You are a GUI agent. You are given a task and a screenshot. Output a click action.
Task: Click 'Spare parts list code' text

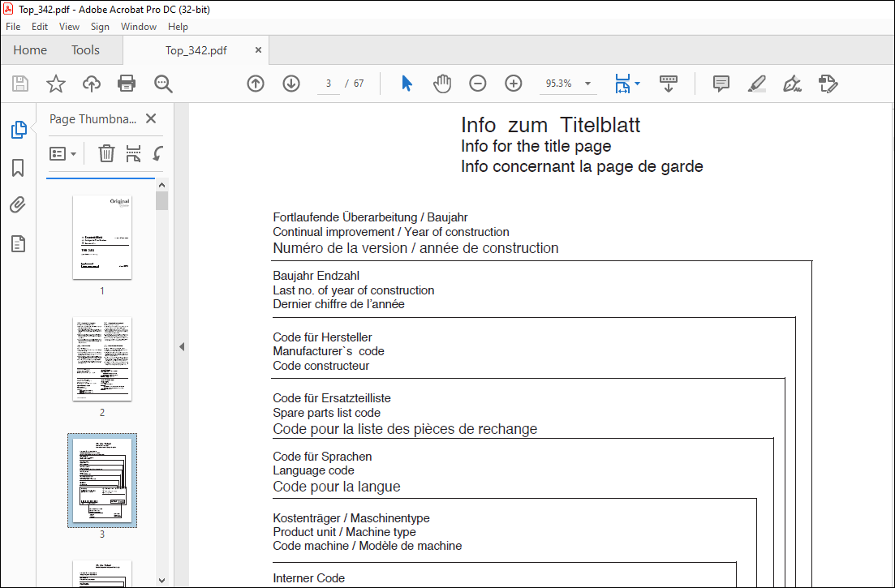[326, 413]
